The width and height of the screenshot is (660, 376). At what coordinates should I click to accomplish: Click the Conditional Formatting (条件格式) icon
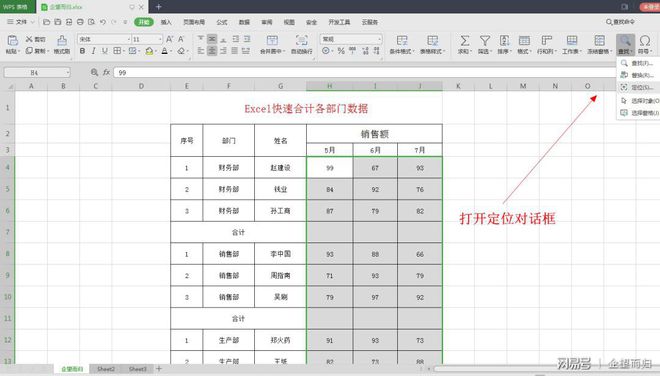click(402, 40)
